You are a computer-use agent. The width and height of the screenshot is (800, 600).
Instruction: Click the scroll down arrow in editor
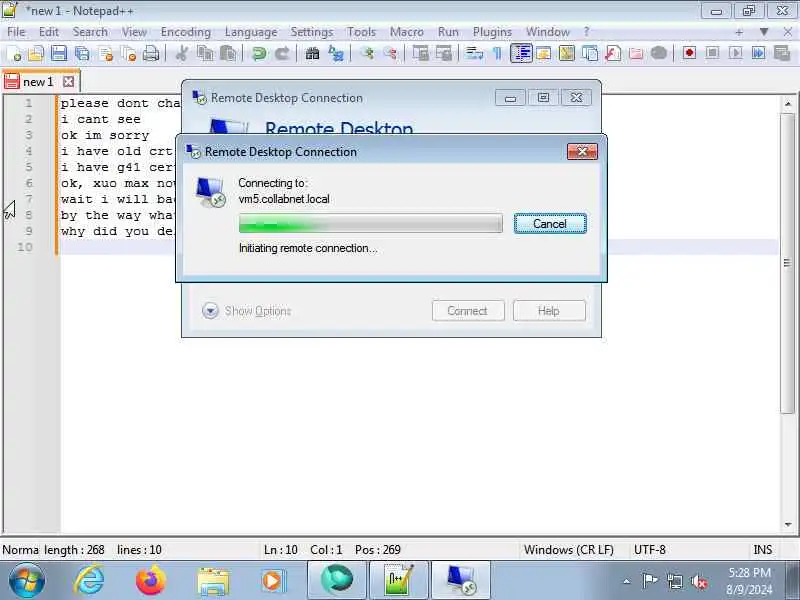click(x=788, y=524)
